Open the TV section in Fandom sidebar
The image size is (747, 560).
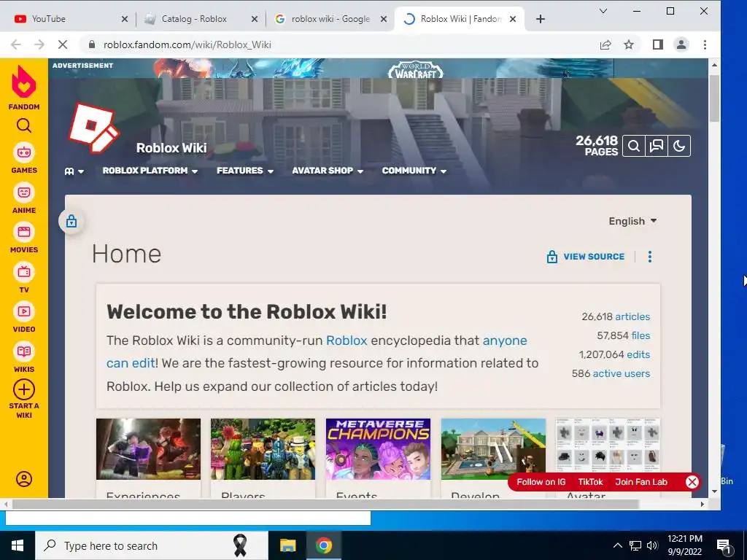[x=24, y=278]
